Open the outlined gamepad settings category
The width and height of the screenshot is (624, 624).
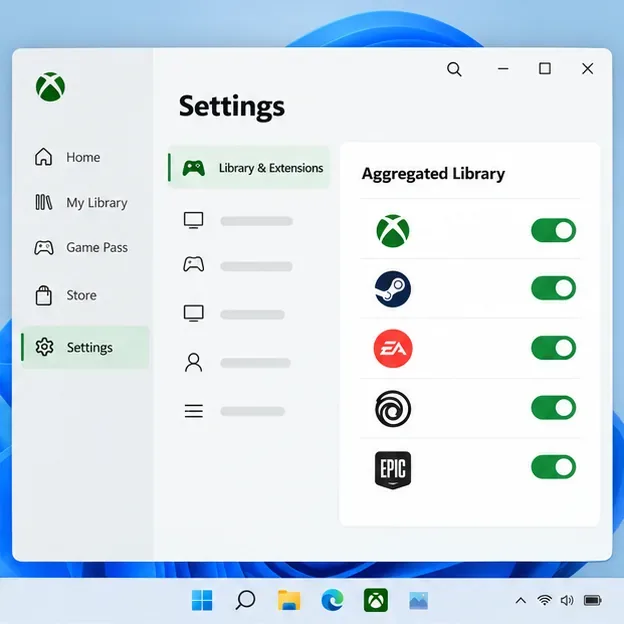(238, 265)
